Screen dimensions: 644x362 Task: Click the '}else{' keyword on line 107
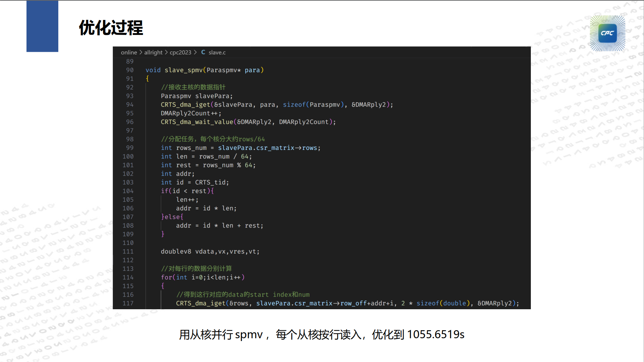pos(172,217)
